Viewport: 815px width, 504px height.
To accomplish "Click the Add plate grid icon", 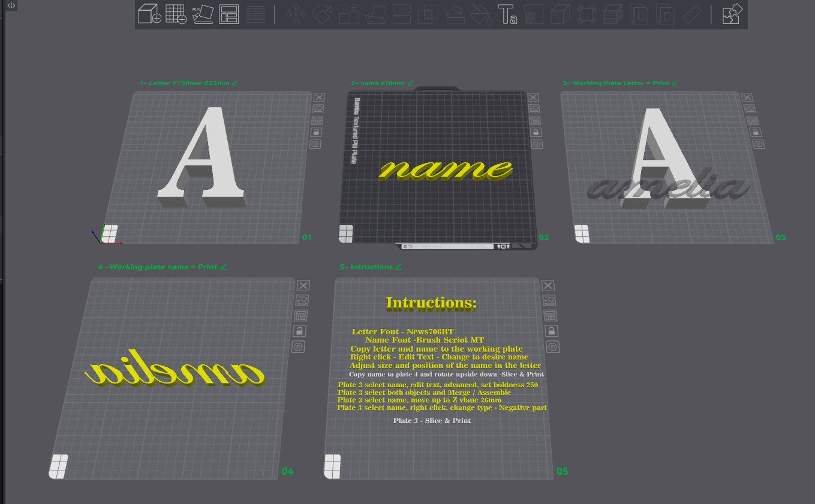I will click(176, 14).
